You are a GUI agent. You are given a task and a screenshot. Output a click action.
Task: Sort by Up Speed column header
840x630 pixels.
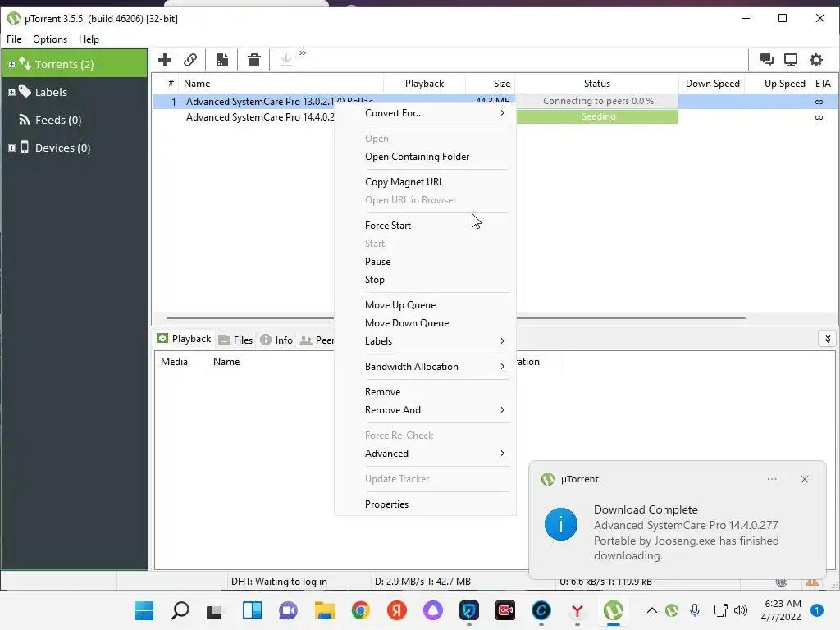click(778, 84)
